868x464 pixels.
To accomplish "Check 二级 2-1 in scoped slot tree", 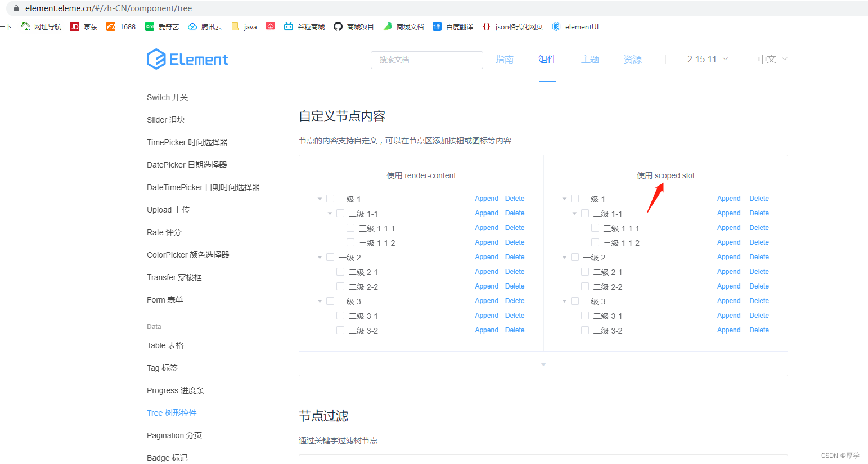I will pos(585,272).
